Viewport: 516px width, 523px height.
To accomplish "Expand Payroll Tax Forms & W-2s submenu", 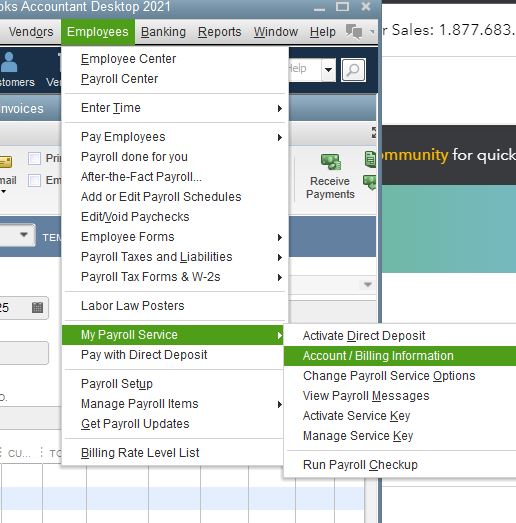I will click(x=175, y=277).
